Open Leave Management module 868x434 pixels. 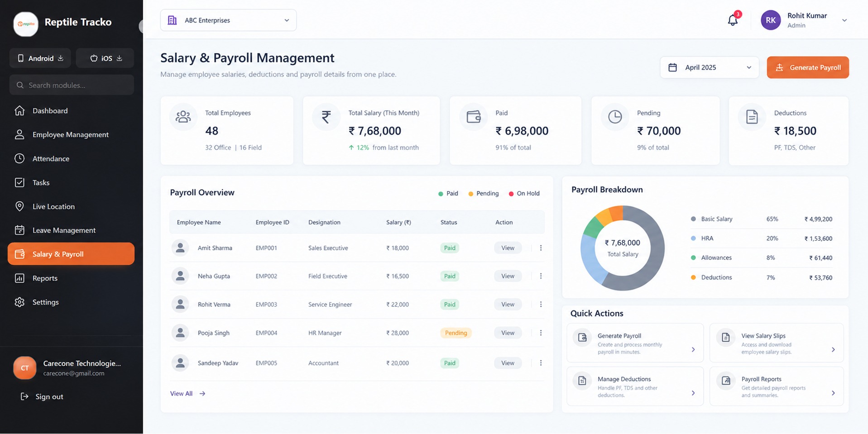[71, 230]
